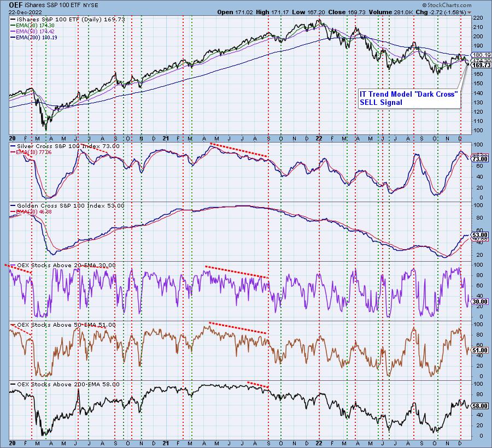Click the Dark Cross SELL Signal annotation box

pos(409,98)
